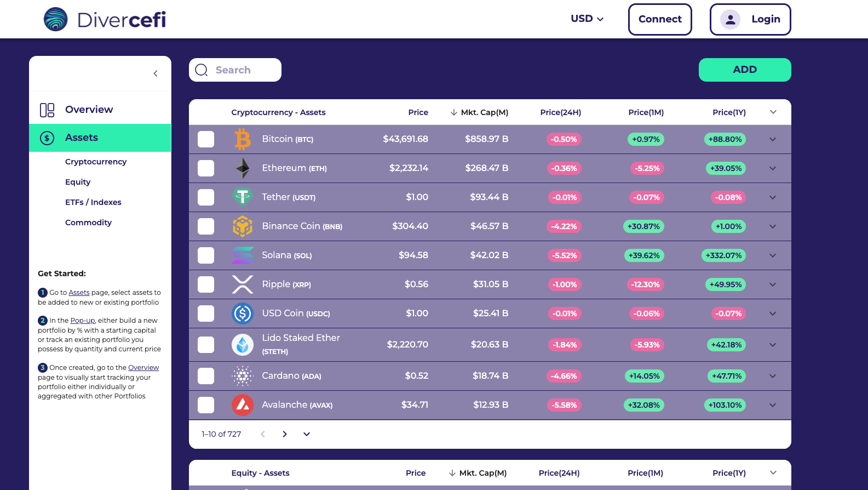Expand the Binance Coin row details
868x490 pixels.
tap(773, 226)
